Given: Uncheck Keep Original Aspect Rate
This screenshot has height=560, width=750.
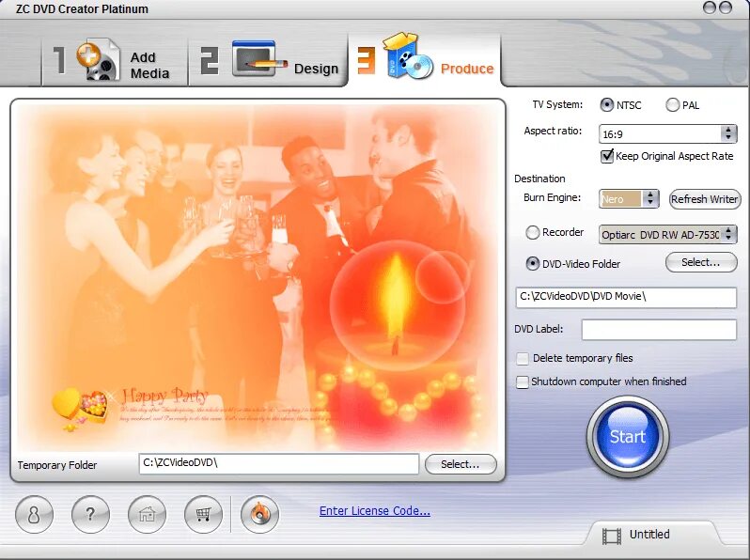Looking at the screenshot, I should click(607, 156).
